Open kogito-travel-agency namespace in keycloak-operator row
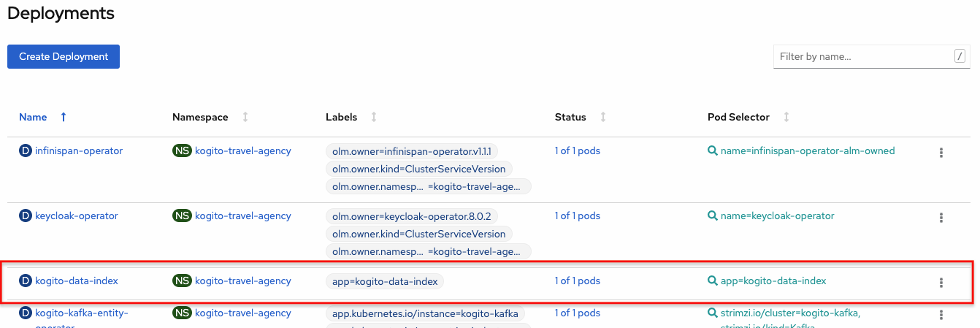 pos(243,216)
